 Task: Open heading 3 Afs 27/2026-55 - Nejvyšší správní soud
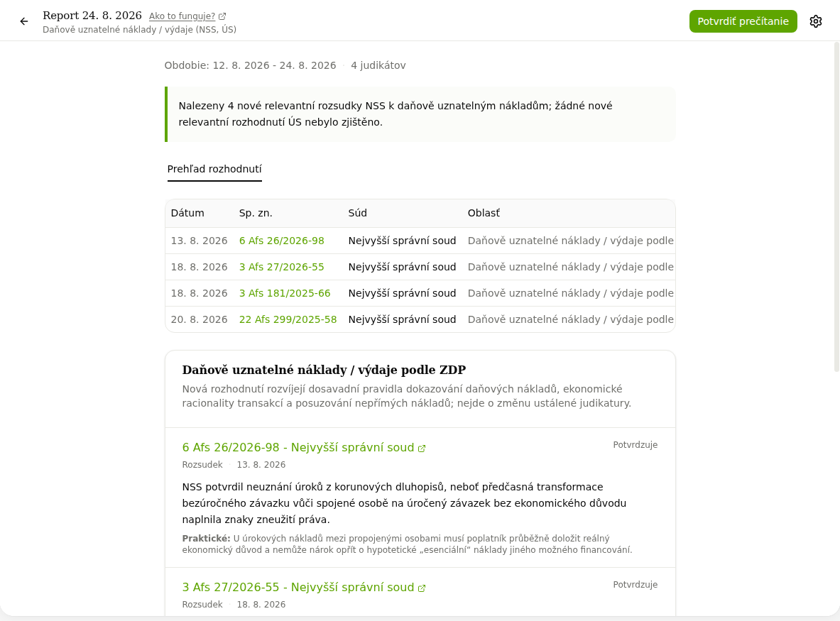pos(298,587)
